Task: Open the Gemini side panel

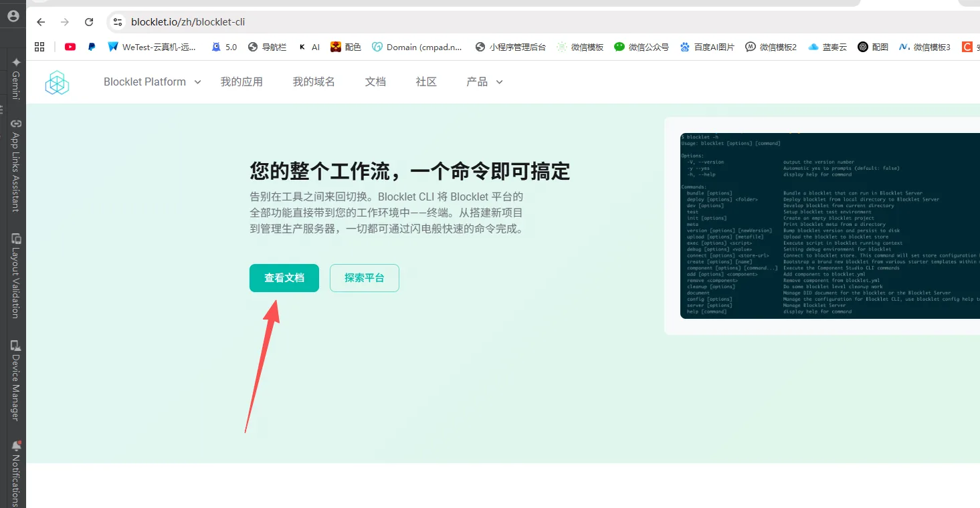Action: pos(16,78)
